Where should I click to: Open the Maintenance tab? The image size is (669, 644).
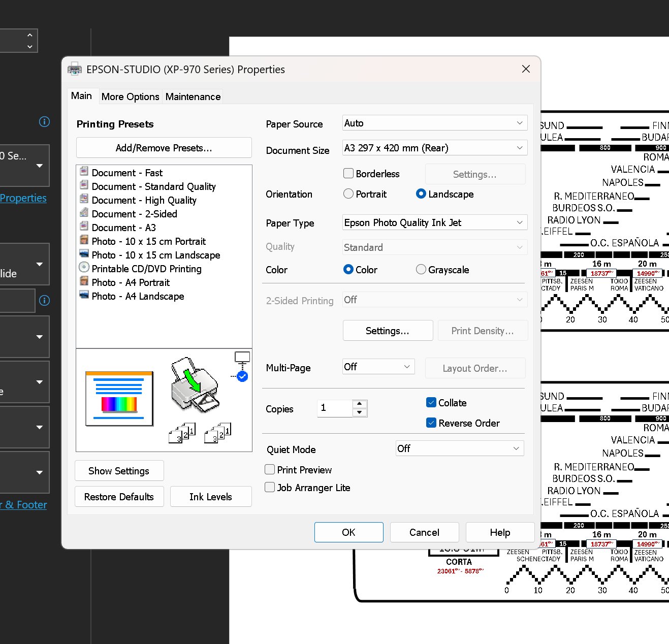tap(193, 96)
